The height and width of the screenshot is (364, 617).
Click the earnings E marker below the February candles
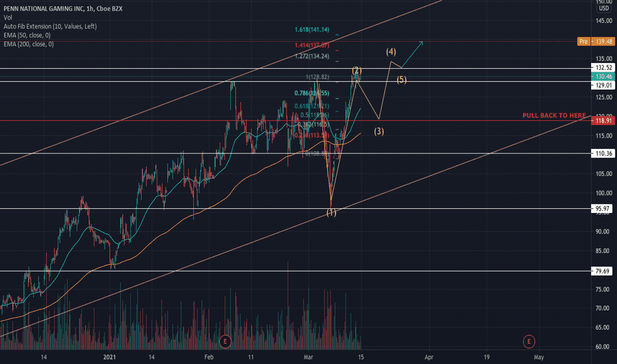point(225,341)
